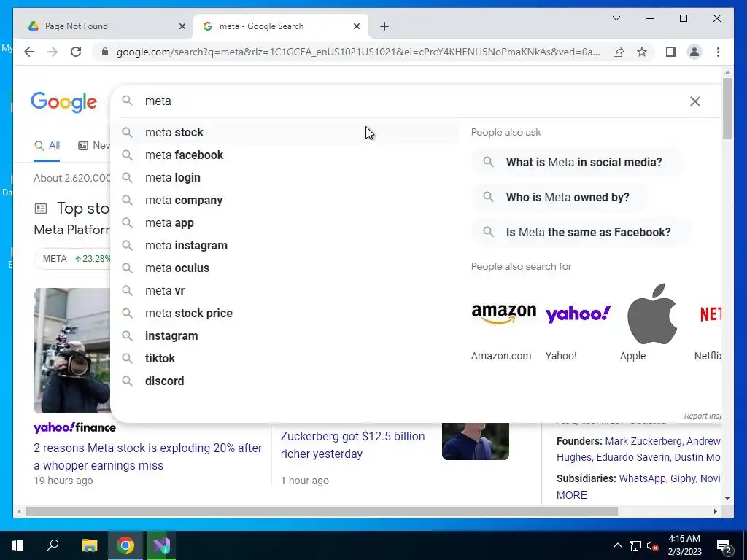Click the horizontal scrollbar right arrow
747x560 pixels.
coord(715,511)
